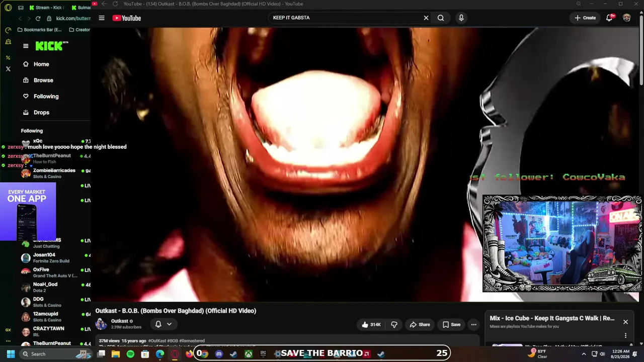
Task: Open more actions menu beside Save
Action: pos(473,325)
